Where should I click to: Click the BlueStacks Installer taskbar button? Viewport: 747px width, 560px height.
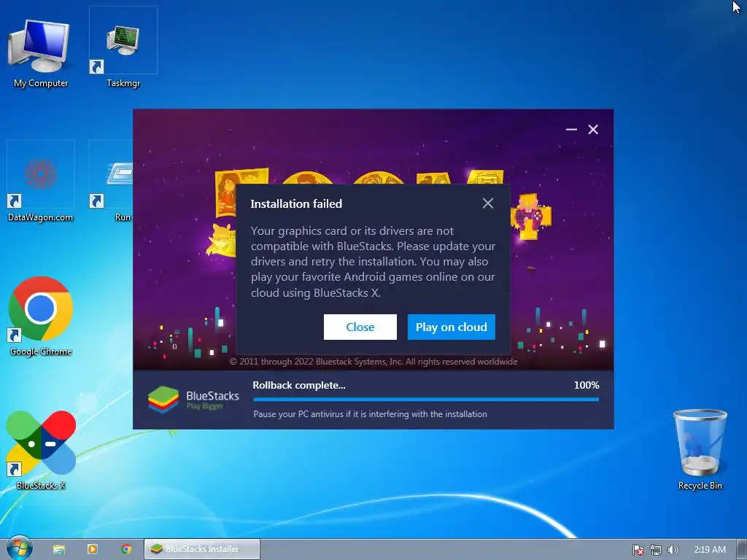tap(202, 549)
